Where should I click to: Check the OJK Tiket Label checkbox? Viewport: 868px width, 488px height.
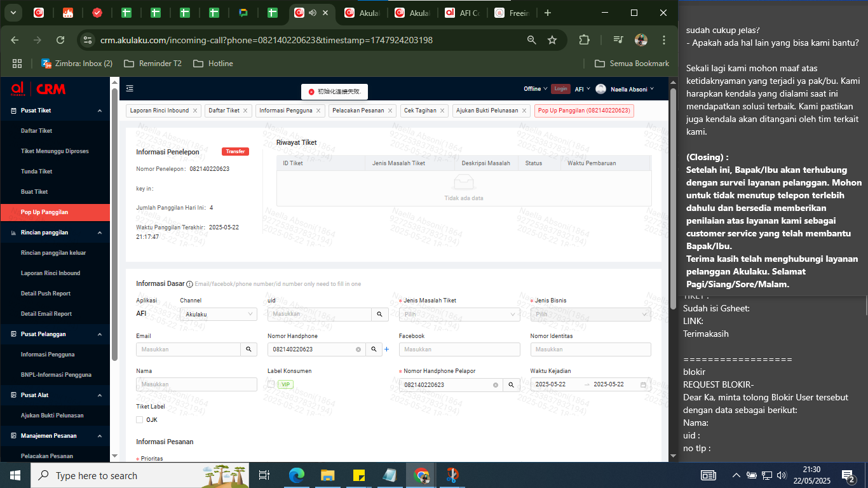140,419
